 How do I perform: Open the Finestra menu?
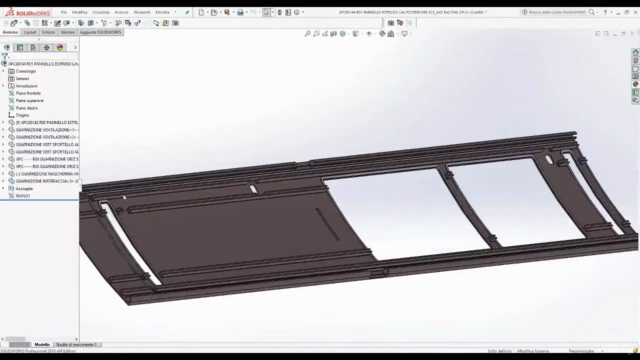tap(162, 13)
